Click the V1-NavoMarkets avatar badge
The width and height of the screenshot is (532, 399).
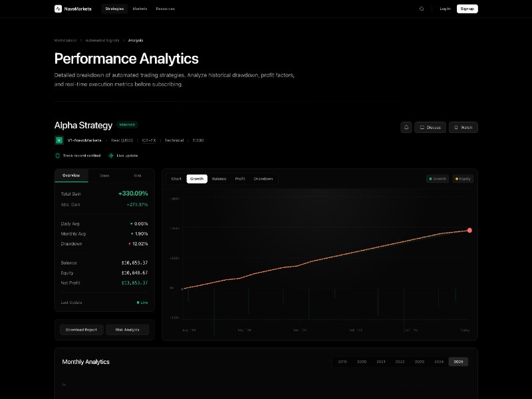tap(58, 140)
